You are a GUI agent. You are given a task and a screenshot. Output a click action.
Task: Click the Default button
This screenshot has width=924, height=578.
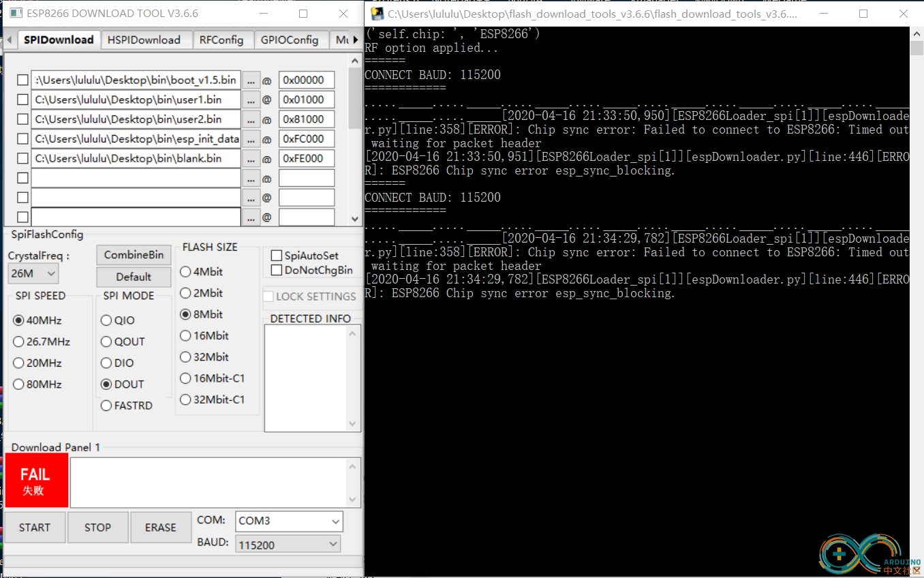(x=134, y=277)
